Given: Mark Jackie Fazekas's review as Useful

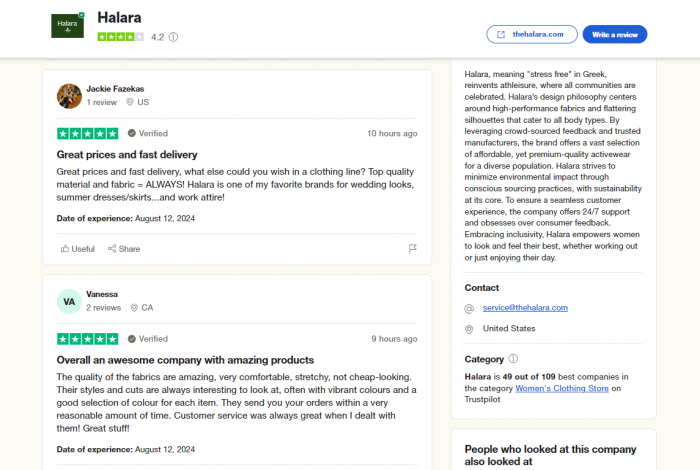Looking at the screenshot, I should coord(78,249).
